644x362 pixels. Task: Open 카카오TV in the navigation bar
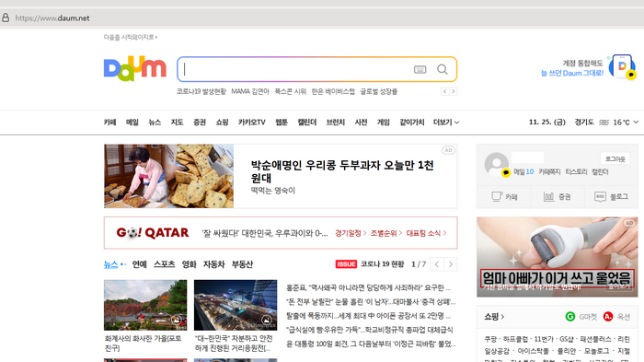[x=252, y=123]
